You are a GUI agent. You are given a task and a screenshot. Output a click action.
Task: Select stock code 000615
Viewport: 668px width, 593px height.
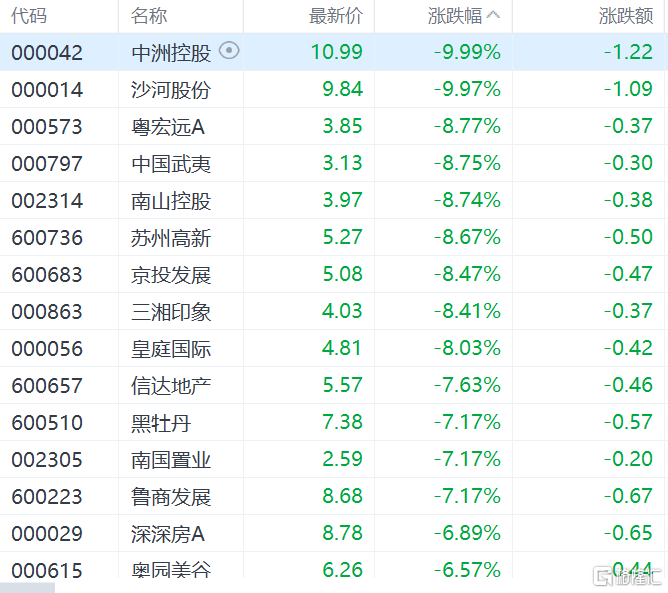[x=47, y=570]
